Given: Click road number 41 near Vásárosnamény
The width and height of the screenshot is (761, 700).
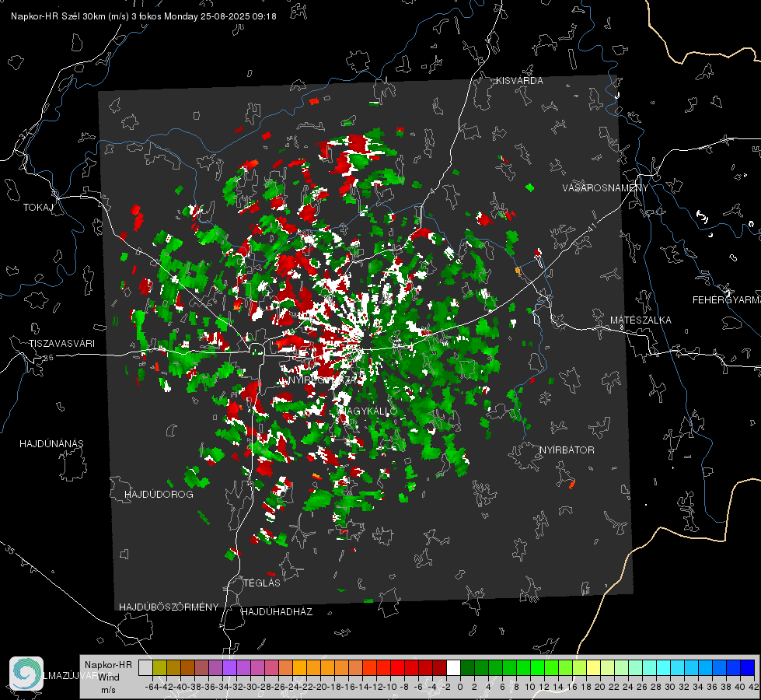Looking at the screenshot, I should pyautogui.click(x=592, y=227).
